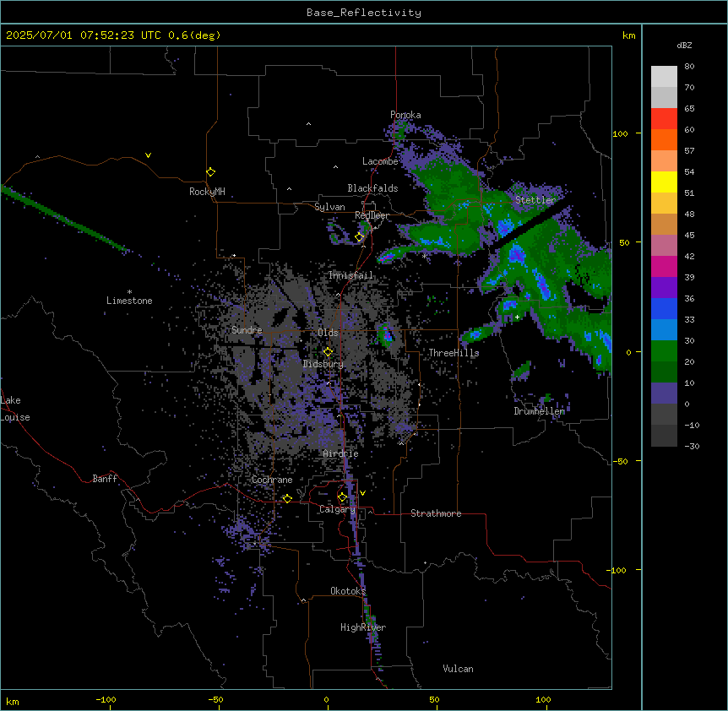Select the blue 33-36 dBZ legend band
Viewport: 728px width, 711px height.
pos(664,308)
